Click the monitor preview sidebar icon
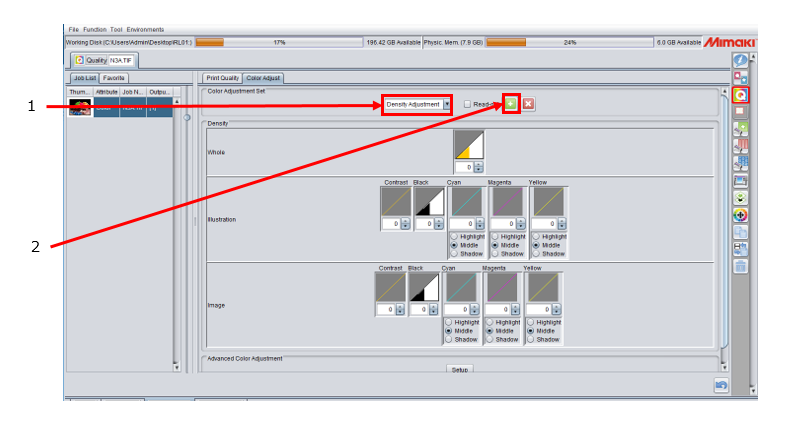The height and width of the screenshot is (424, 795). [740, 181]
